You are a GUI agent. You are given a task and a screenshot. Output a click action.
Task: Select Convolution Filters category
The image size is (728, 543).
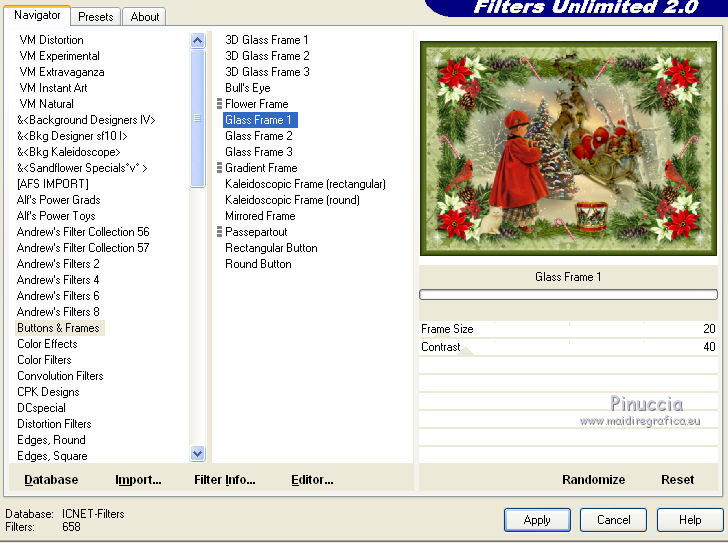click(x=60, y=376)
